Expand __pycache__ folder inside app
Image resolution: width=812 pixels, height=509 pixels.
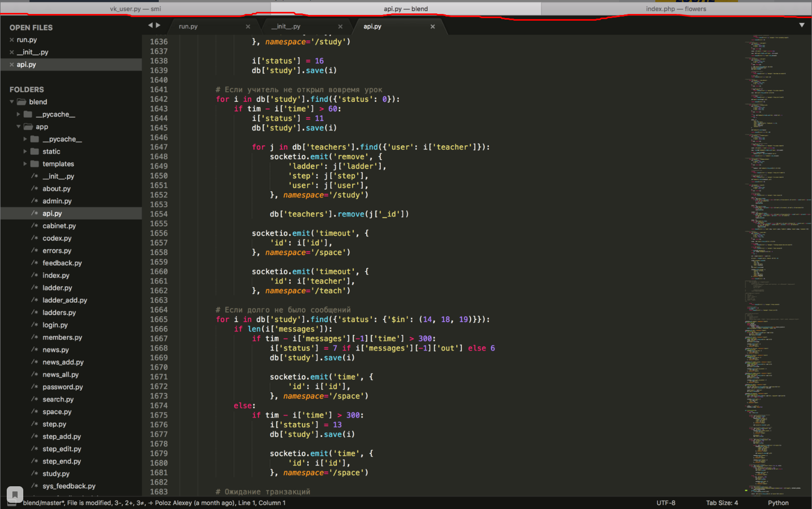(x=25, y=139)
